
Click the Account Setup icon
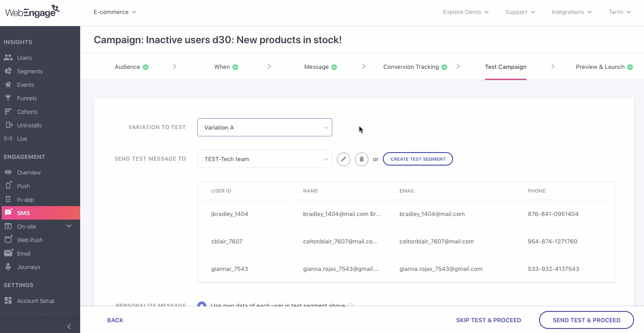(8, 301)
